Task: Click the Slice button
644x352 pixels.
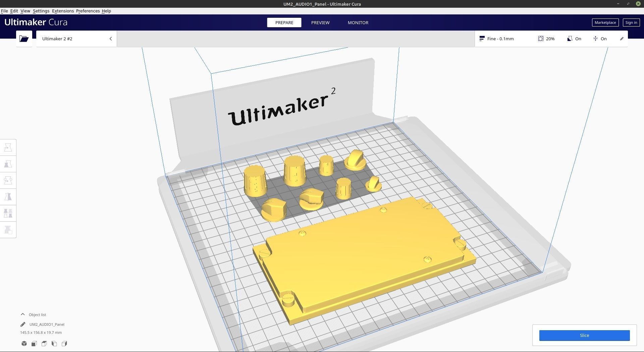Action: pyautogui.click(x=584, y=335)
